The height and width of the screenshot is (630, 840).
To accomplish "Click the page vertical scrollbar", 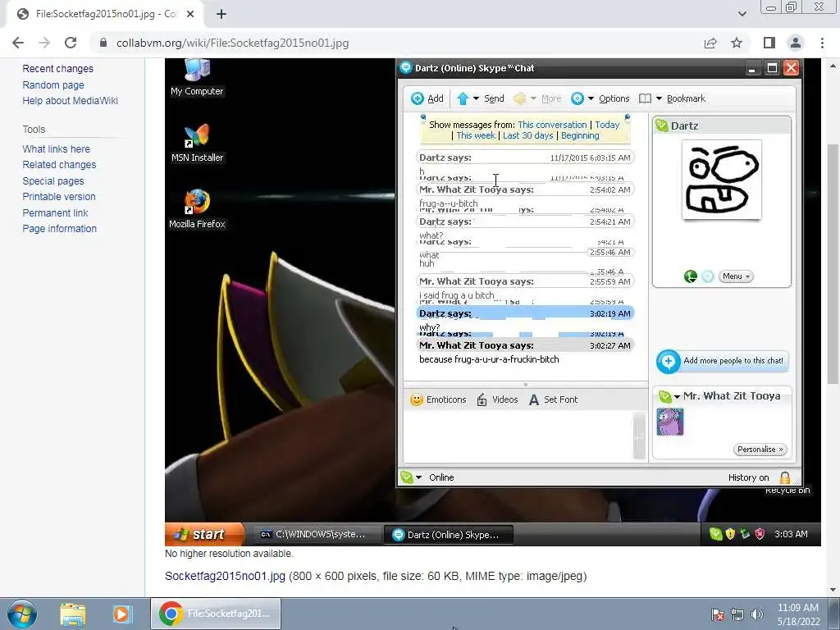I will click(x=833, y=263).
